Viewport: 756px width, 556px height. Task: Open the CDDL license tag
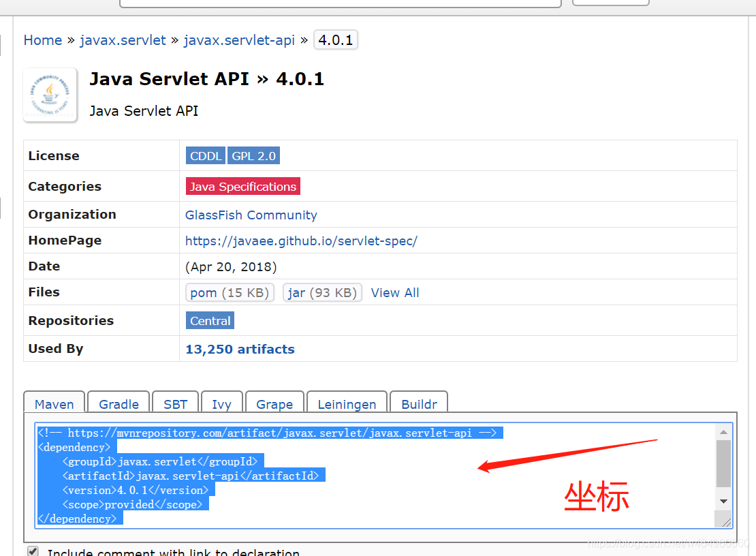point(206,156)
